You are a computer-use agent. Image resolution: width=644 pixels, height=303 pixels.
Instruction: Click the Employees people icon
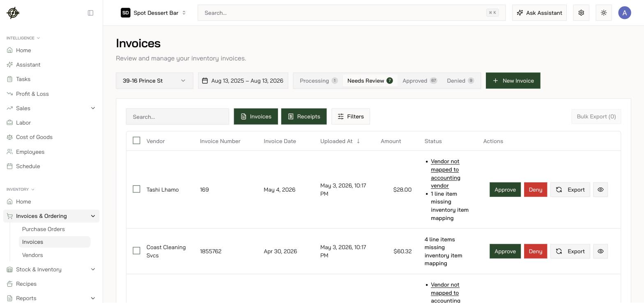(x=10, y=152)
